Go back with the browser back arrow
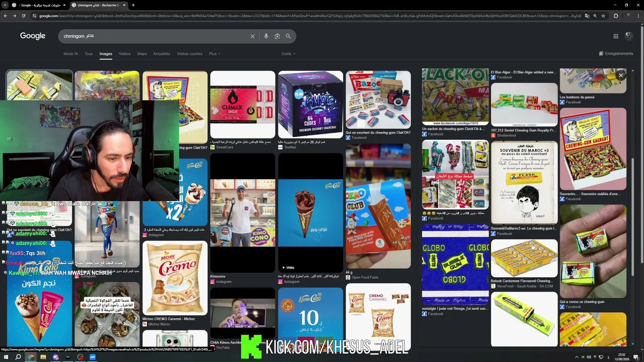Viewport: 644px width, 362px height. click(x=5, y=16)
